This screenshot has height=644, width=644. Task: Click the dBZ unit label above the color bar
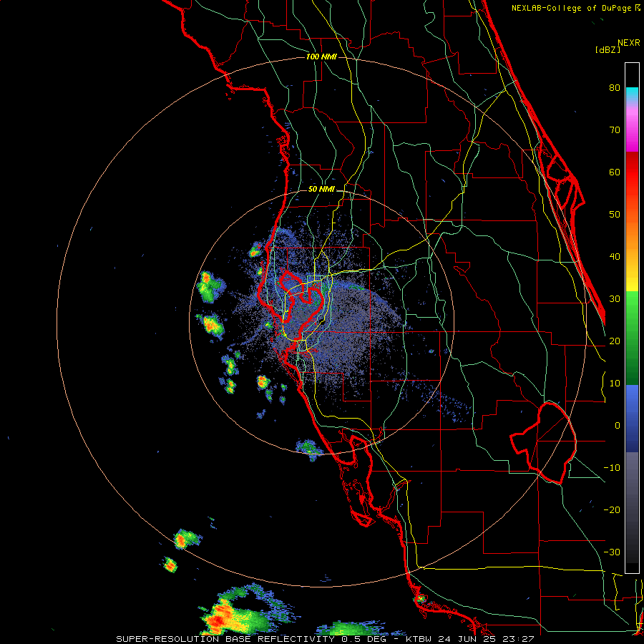[608, 50]
